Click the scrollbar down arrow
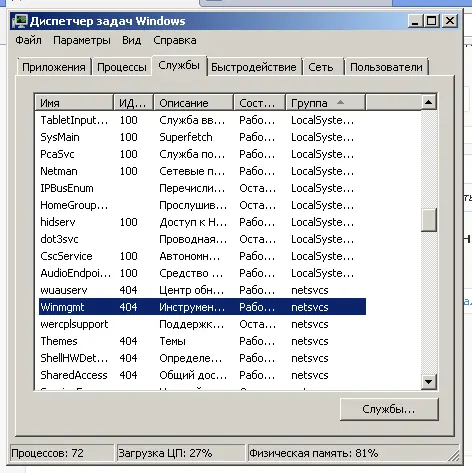 [x=428, y=382]
